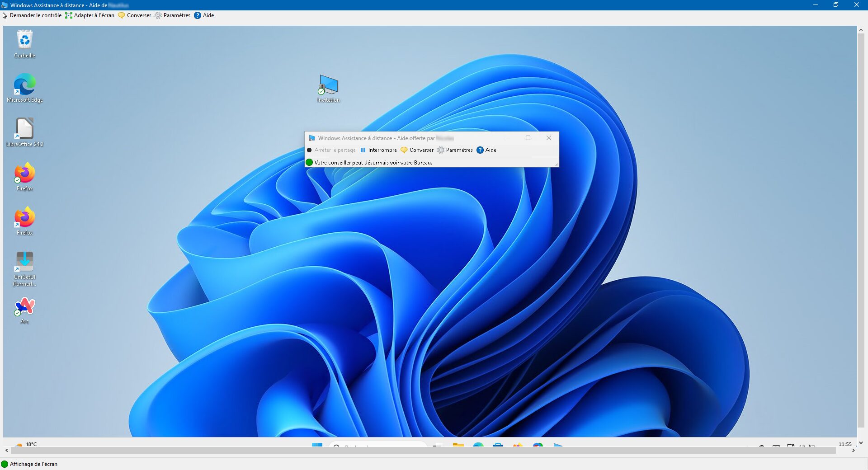The height and width of the screenshot is (470, 868).
Task: Click the 18°C weather widget
Action: pos(26,444)
